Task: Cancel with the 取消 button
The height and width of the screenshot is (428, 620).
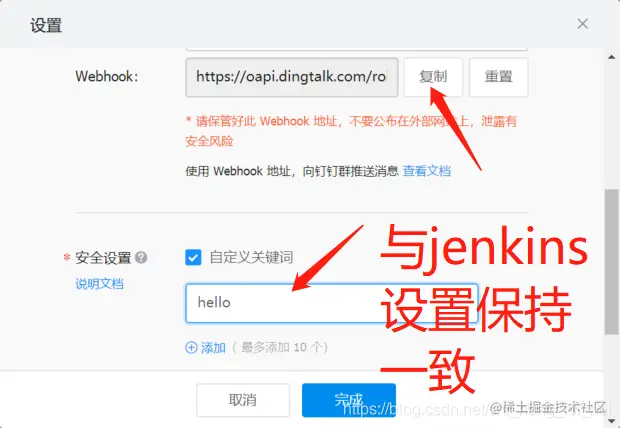Action: (x=243, y=400)
